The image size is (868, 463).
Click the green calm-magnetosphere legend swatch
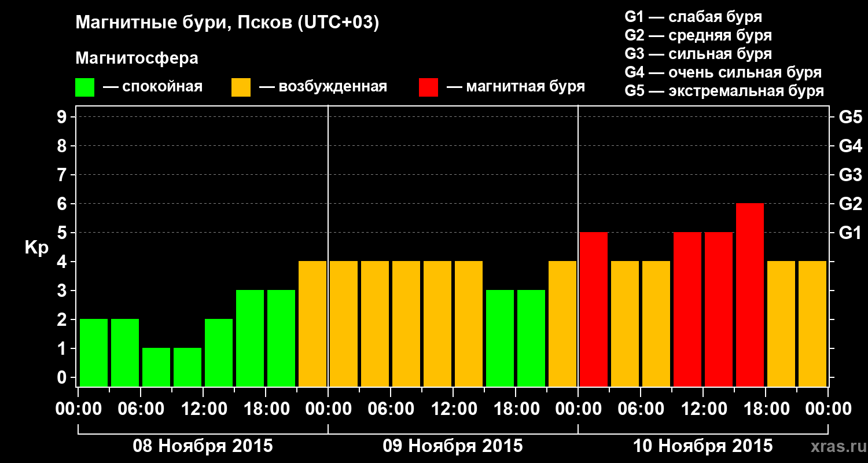(84, 87)
